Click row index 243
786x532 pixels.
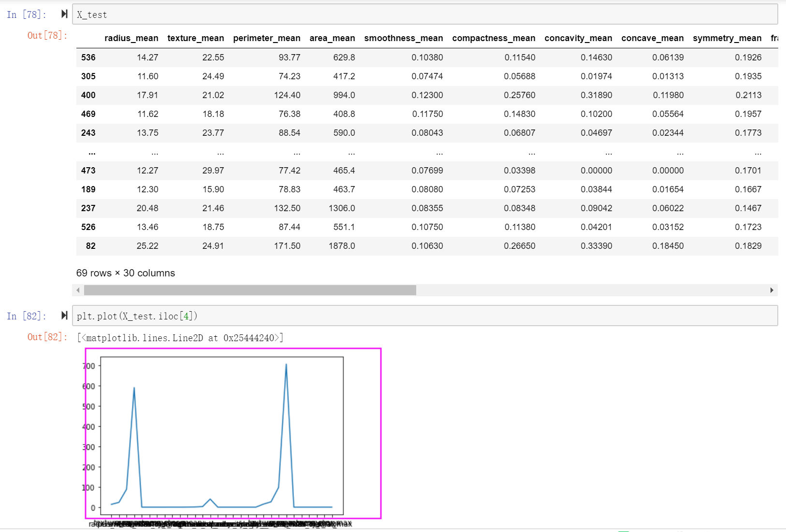point(88,133)
